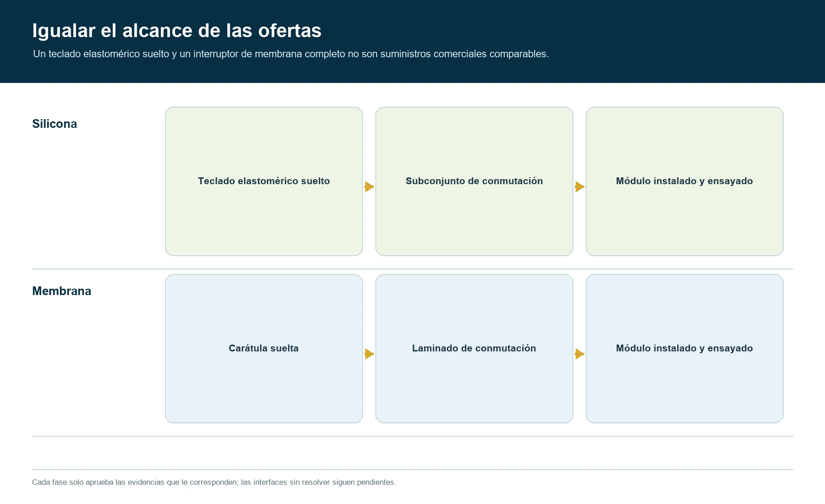
Task: Select the subtitle about 'suministros comerciales comparables'
Action: (291, 54)
